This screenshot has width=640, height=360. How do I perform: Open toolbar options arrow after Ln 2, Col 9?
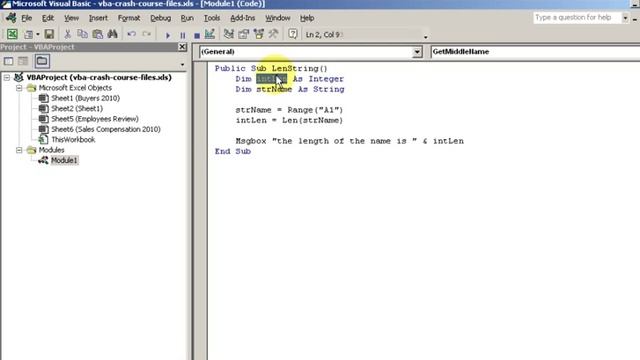(426, 37)
